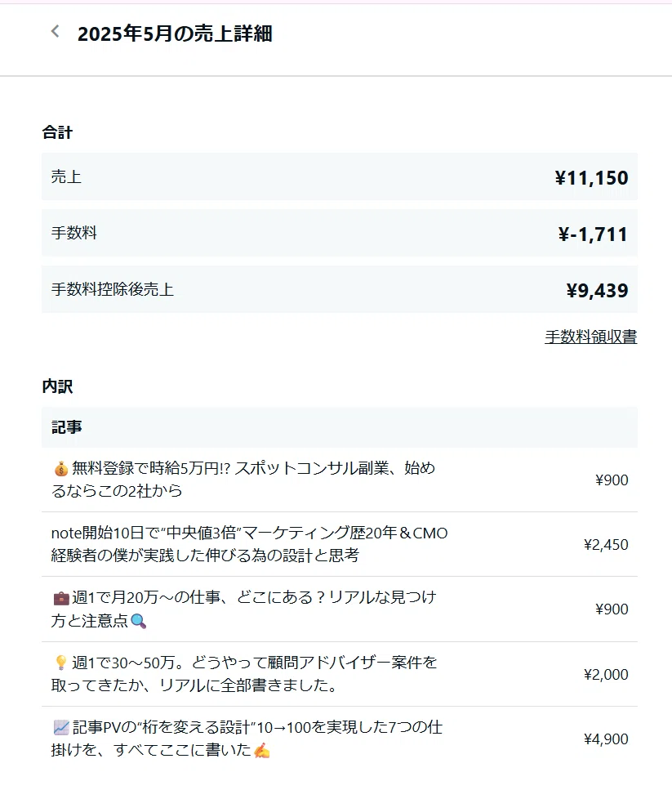The height and width of the screenshot is (790, 672).
Task: Select the 手数料控除後売上 row
Action: pos(340,290)
